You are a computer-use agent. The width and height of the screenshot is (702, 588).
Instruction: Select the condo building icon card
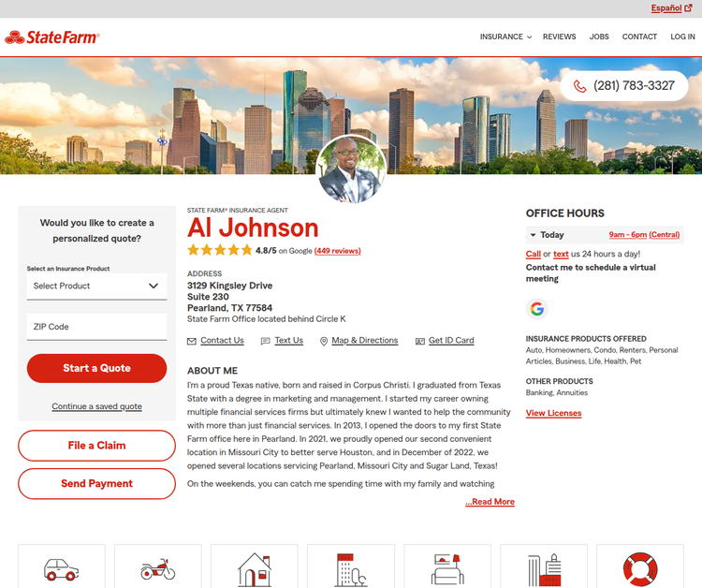351,566
